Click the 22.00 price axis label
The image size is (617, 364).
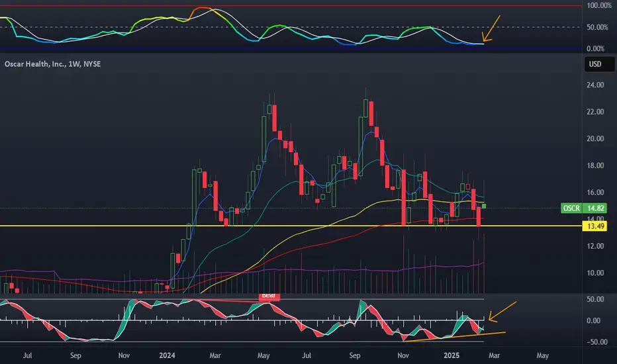coord(595,112)
